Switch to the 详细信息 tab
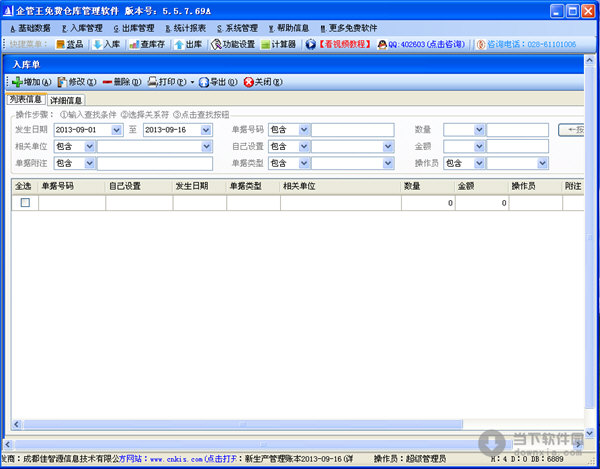The image size is (600, 469). point(66,100)
